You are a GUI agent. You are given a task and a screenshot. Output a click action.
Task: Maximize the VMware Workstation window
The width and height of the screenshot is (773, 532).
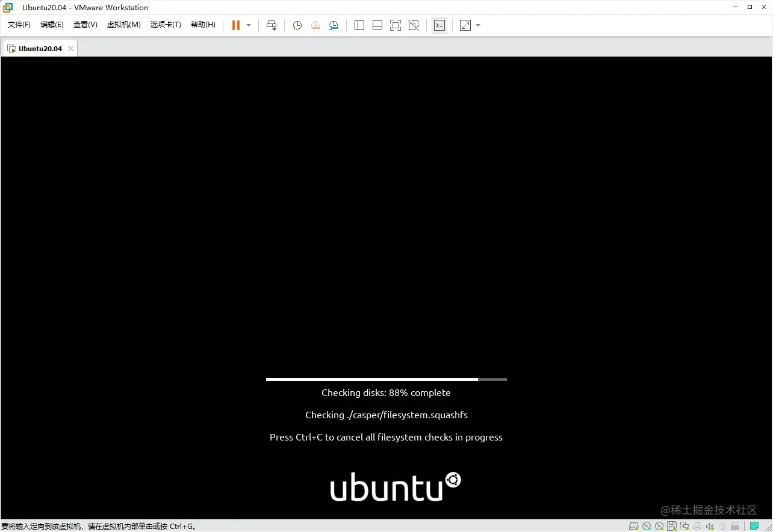click(x=750, y=7)
